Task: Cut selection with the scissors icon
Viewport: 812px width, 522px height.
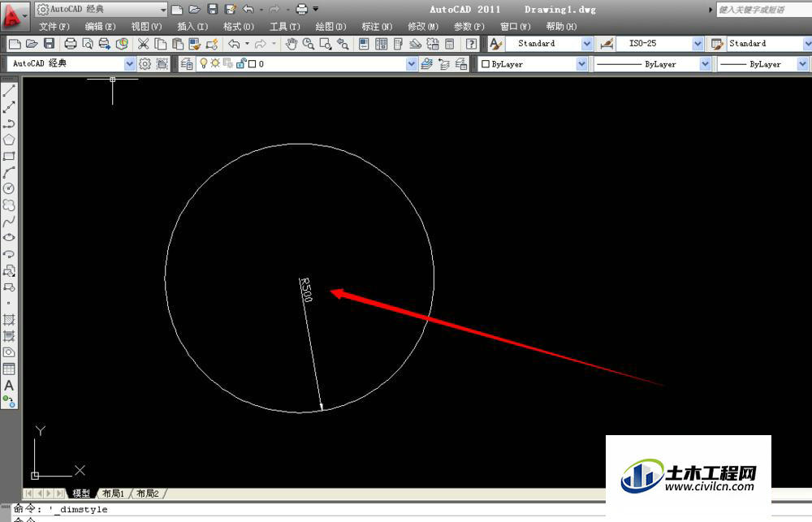Action: pyautogui.click(x=143, y=44)
